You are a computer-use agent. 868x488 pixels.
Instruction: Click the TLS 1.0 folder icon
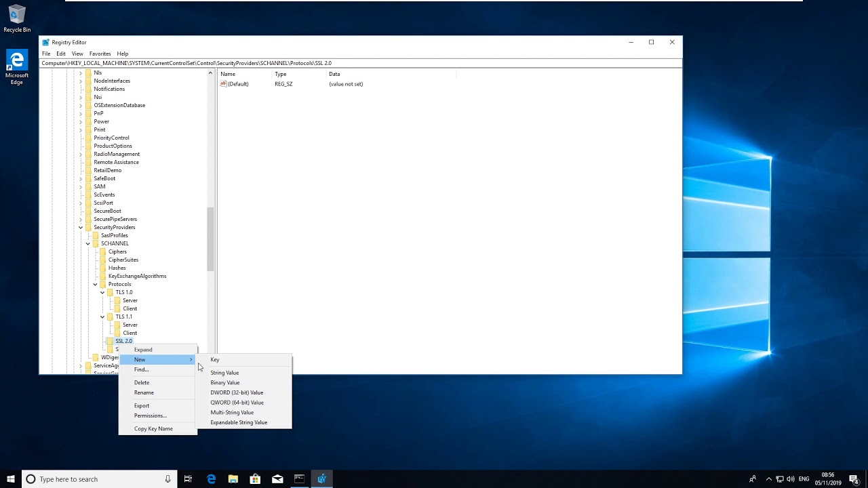tap(111, 292)
